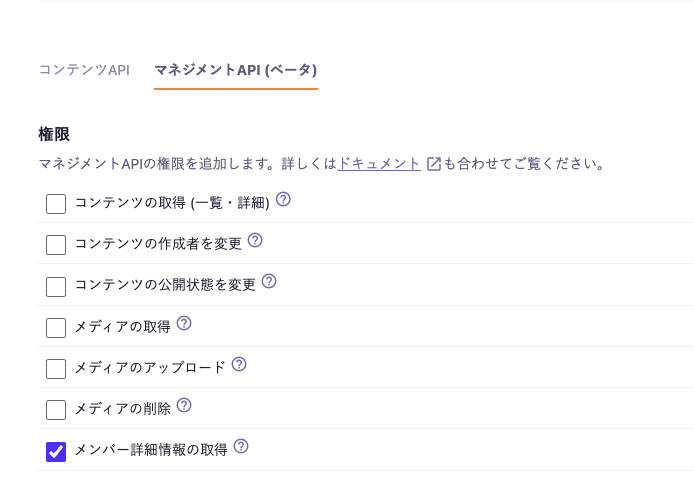Open the ドキュメント link
The width and height of the screenshot is (694, 479).
[379, 164]
